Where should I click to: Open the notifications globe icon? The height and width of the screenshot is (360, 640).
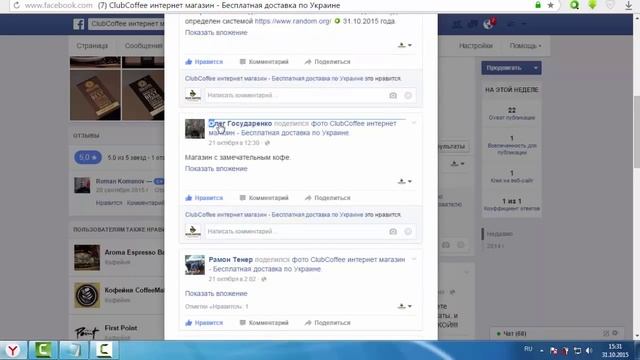(x=488, y=24)
